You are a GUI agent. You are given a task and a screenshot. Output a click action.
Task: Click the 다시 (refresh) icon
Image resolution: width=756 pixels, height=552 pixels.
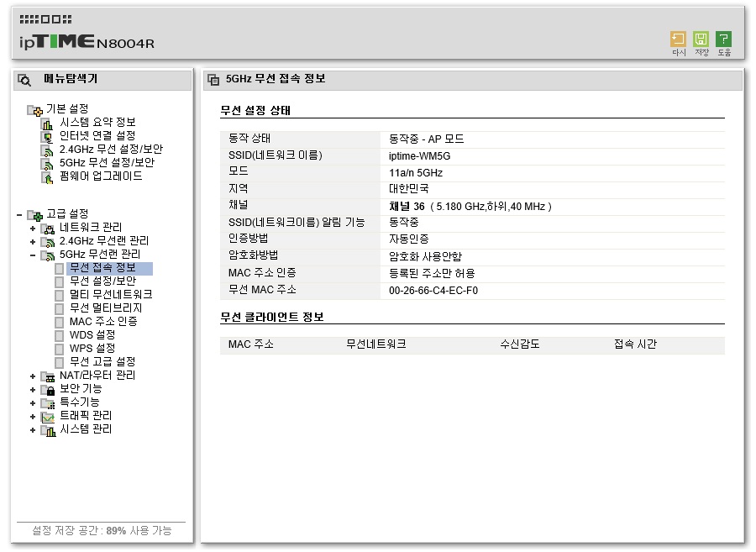click(x=678, y=39)
